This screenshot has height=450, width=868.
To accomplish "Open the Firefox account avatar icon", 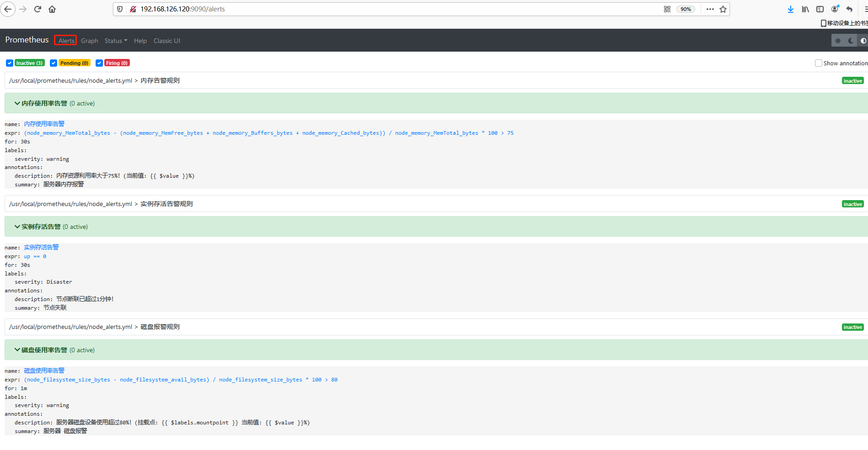I will point(835,9).
